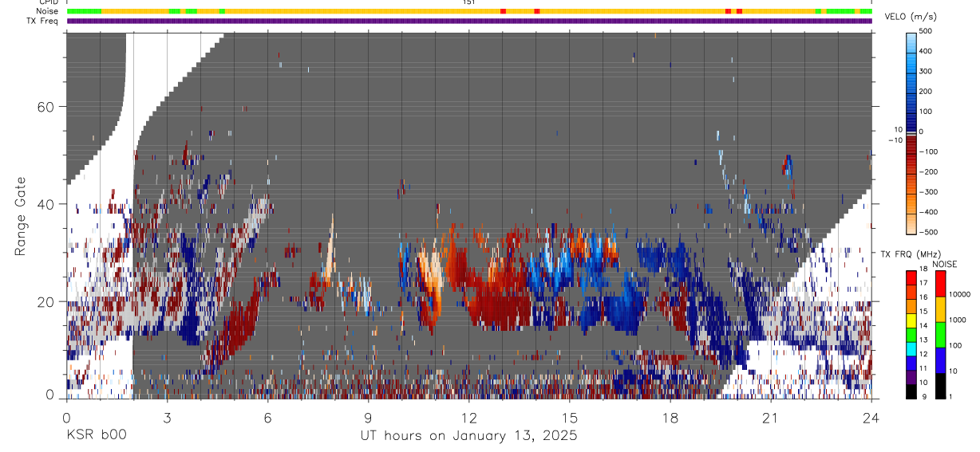Select the 10000 tick on NOISE legend
Viewport: 980px width, 452px height.
tap(959, 294)
